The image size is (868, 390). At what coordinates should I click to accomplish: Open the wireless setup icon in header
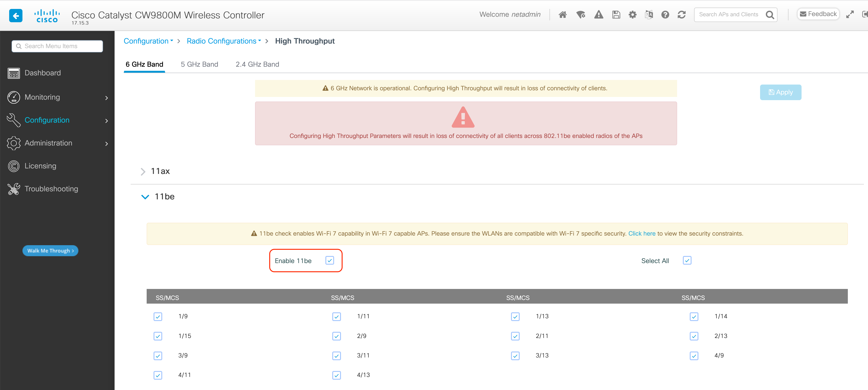pyautogui.click(x=581, y=14)
